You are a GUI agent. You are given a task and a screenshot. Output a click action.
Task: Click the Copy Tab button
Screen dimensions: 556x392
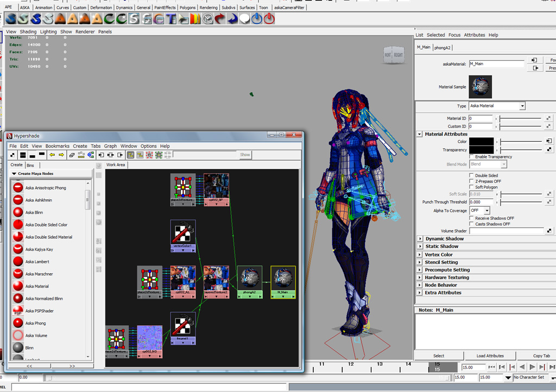541,356
